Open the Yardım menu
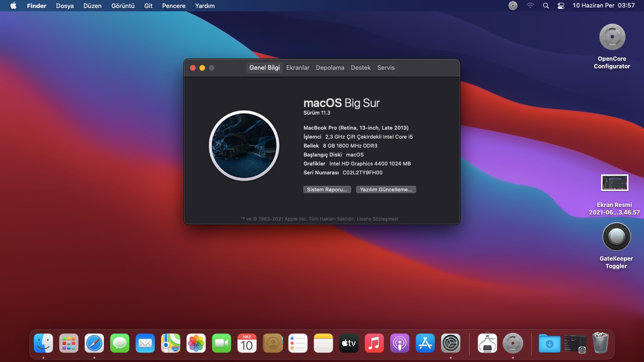Viewport: 644px width, 362px height. tap(205, 6)
